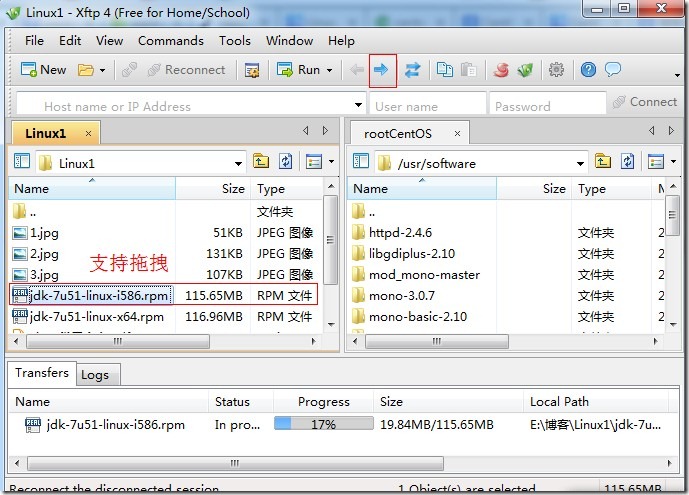Toggle folder tree in Linux1 pane
This screenshot has height=495, width=689.
coord(22,161)
